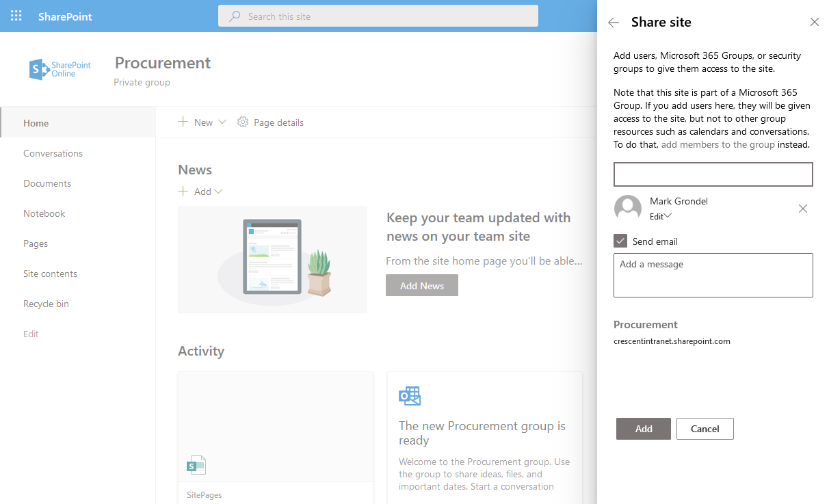This screenshot has height=504, width=829.
Task: Click the group calendar icon on the activity card
Action: tap(410, 396)
